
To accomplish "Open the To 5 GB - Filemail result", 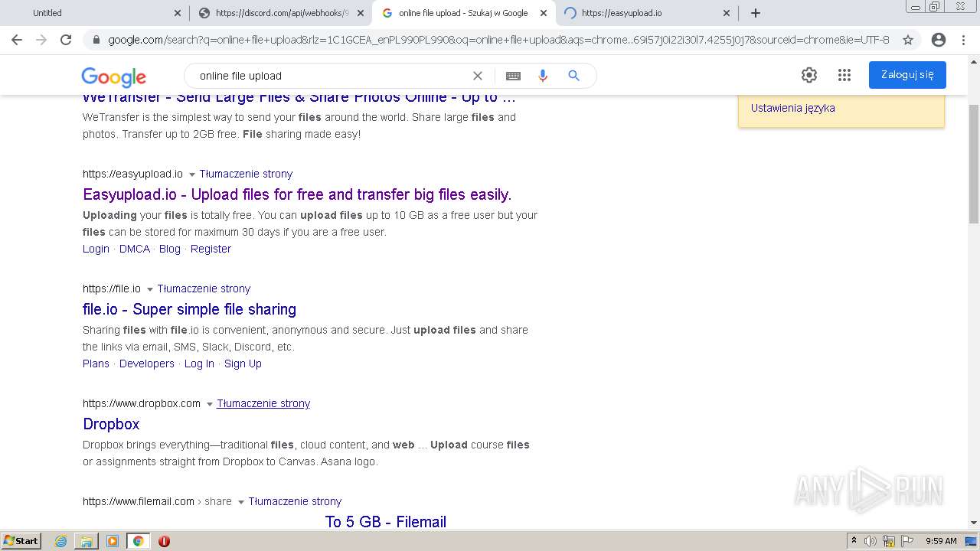I will click(386, 522).
